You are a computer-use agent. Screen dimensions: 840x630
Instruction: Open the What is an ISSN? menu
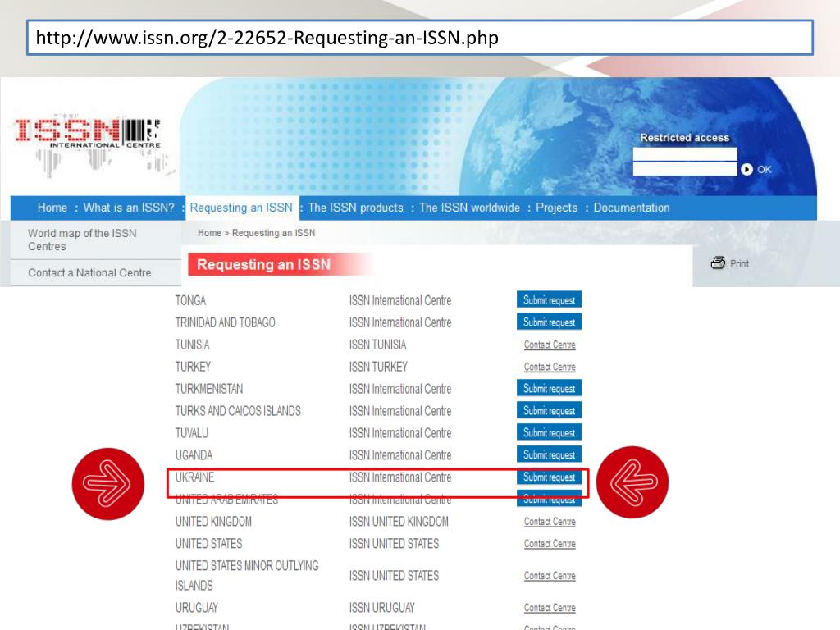pos(129,208)
